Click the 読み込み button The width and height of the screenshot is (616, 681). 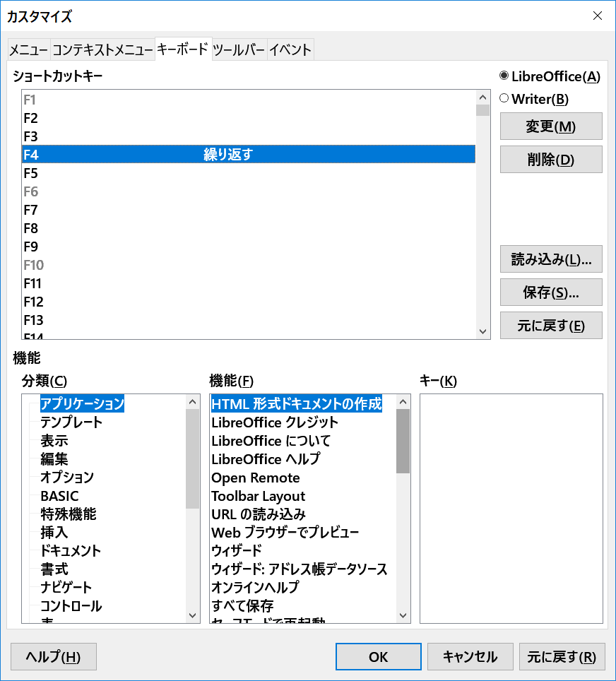(550, 259)
